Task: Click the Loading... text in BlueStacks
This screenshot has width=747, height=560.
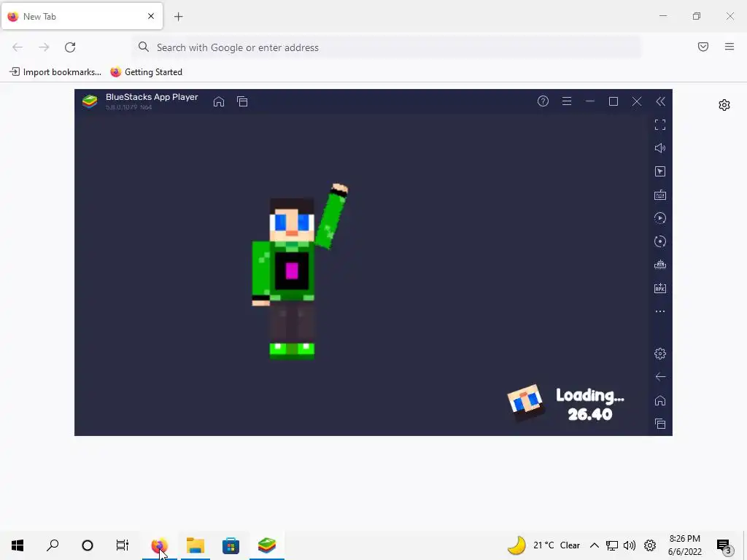Action: pos(589,395)
